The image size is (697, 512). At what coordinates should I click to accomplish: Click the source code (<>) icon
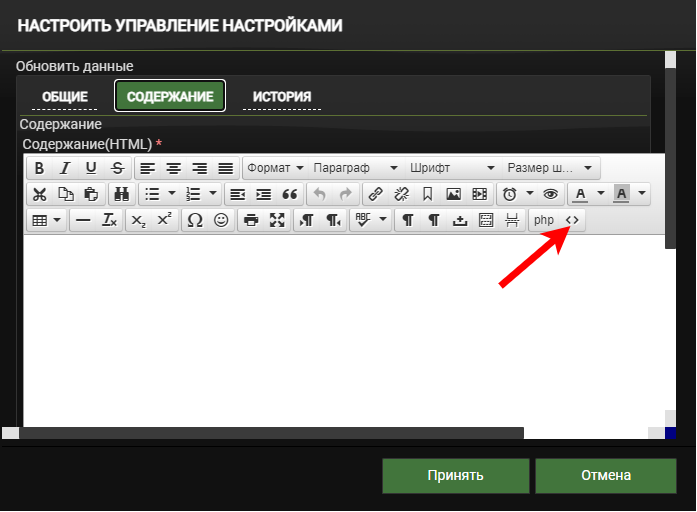point(572,220)
